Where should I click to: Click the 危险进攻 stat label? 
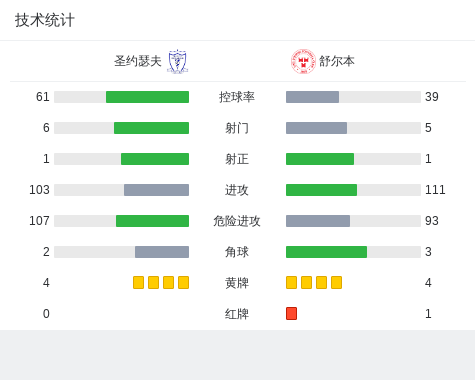[237, 221]
